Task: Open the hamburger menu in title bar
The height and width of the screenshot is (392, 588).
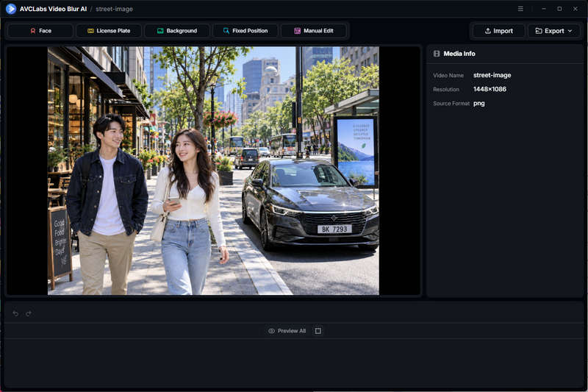Action: 520,9
